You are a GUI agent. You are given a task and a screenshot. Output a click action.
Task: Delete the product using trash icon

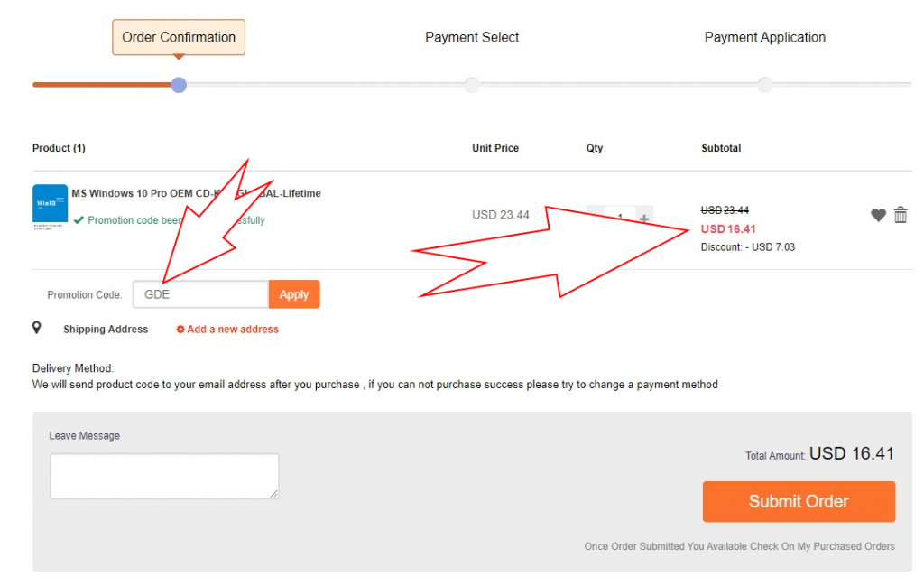[901, 215]
